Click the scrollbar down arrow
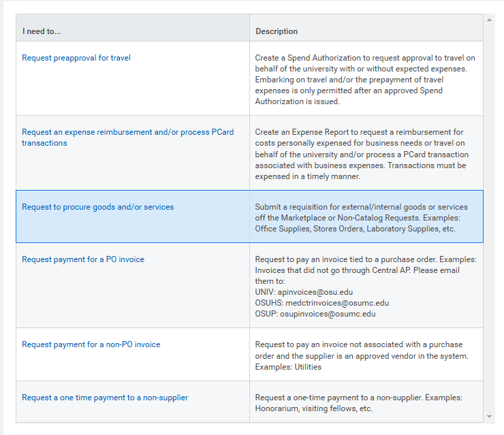The image size is (504, 435). [489, 416]
